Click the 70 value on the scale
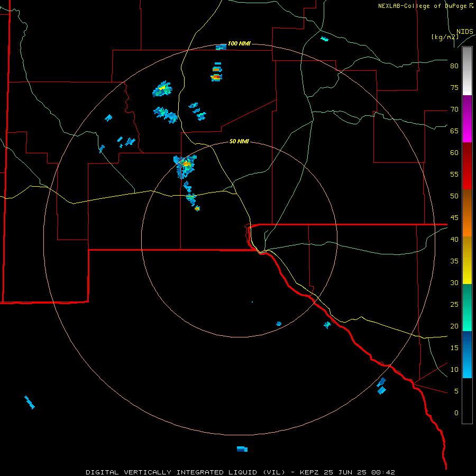 [x=454, y=109]
